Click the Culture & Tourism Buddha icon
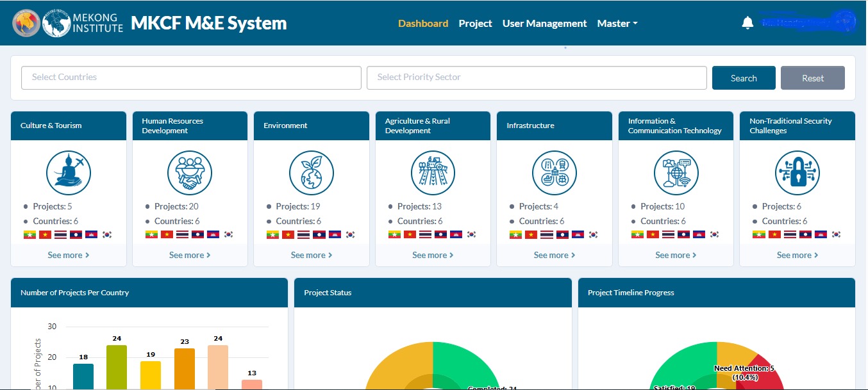 69,173
